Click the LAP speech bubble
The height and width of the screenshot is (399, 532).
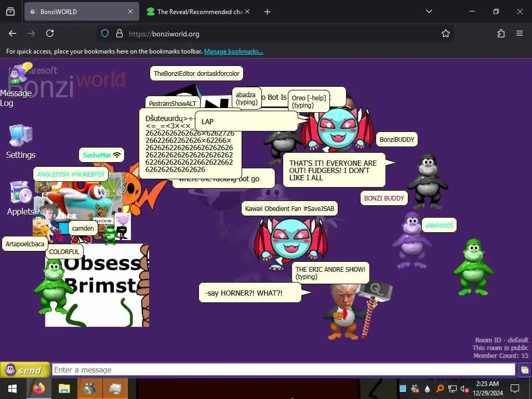247,122
